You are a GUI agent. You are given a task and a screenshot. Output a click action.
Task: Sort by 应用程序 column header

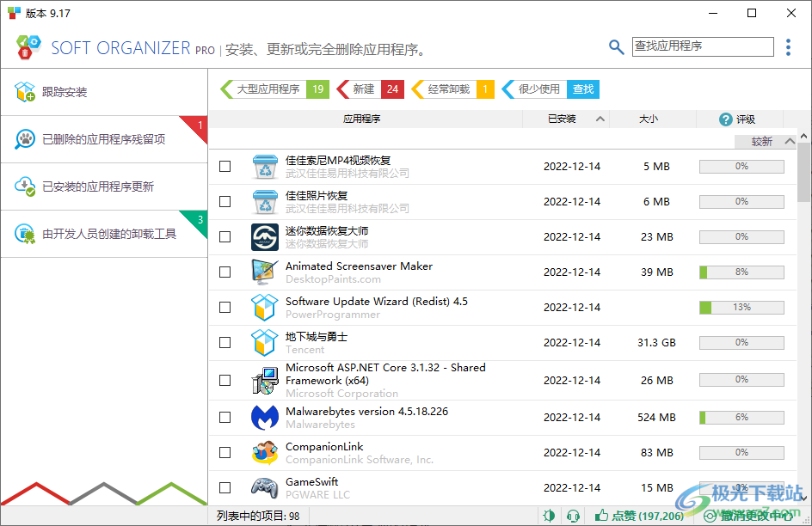click(361, 119)
